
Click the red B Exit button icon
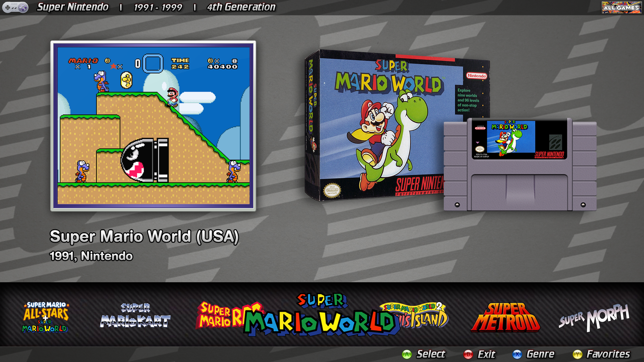(x=468, y=354)
